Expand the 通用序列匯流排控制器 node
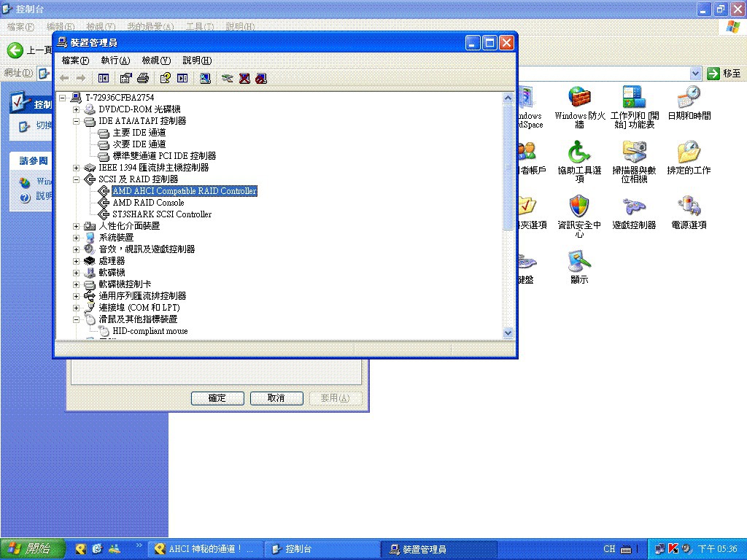Viewport: 747px width, 560px height. click(x=76, y=296)
